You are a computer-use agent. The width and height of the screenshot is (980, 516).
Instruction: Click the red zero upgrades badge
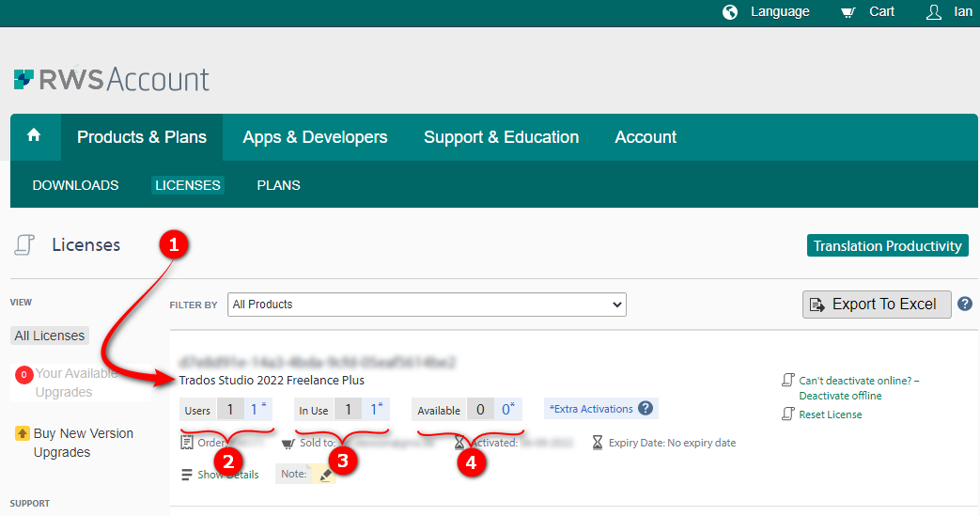coord(23,375)
